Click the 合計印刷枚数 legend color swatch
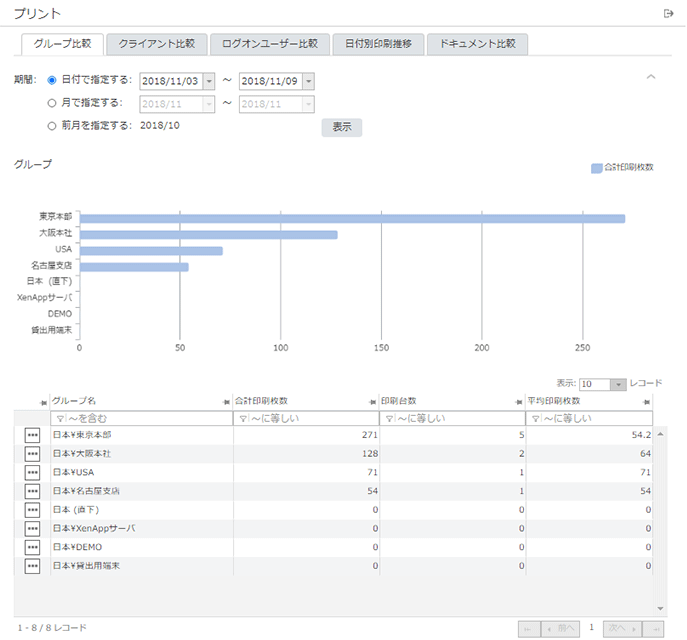The height and width of the screenshot is (640, 687). [x=597, y=168]
